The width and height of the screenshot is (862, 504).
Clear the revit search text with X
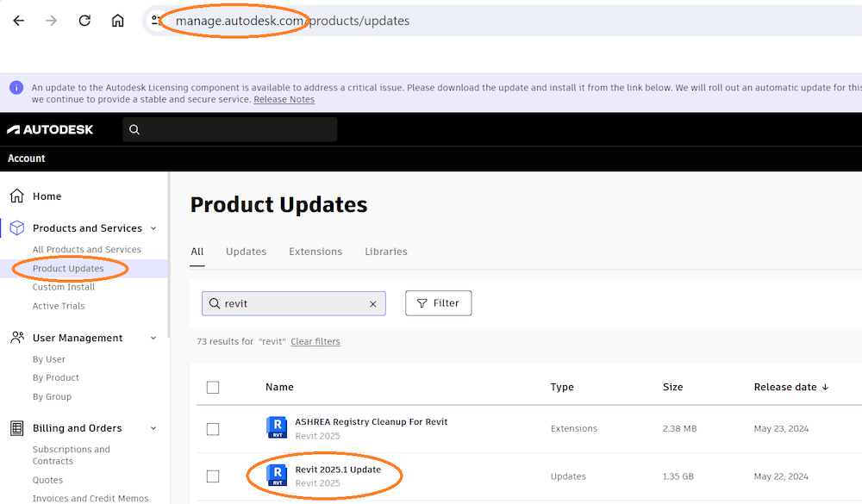coord(373,304)
